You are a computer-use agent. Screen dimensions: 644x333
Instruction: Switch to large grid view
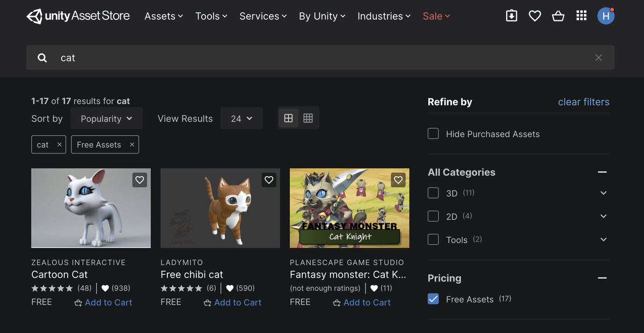coord(288,119)
